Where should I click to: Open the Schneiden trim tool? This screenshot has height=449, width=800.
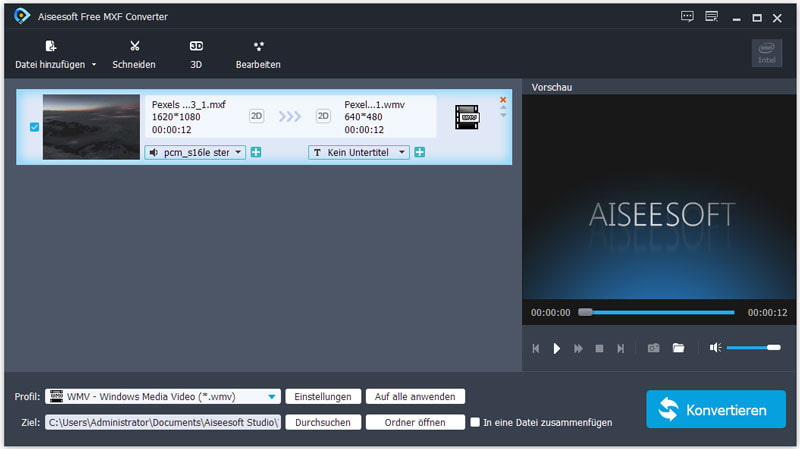134,55
